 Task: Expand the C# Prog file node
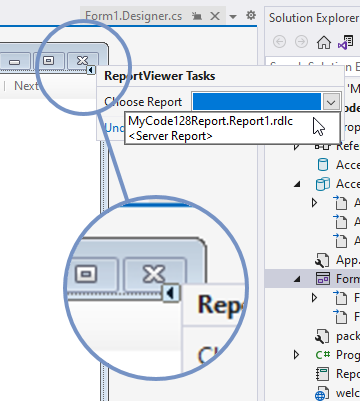[x=296, y=355]
